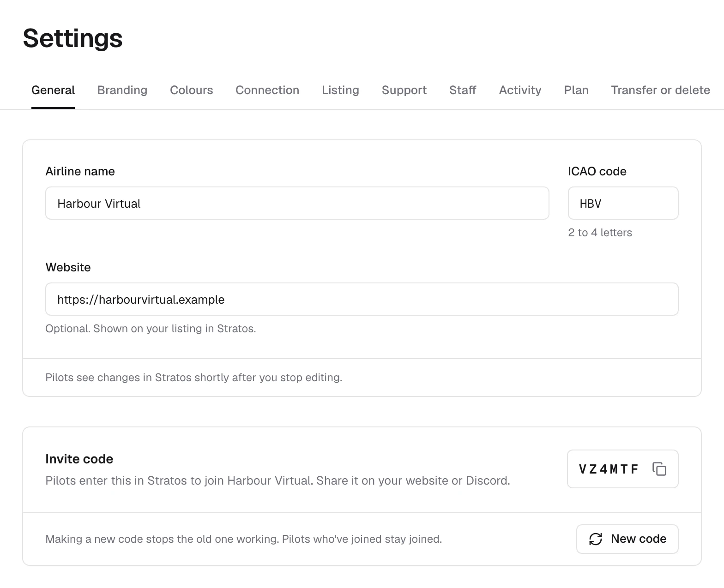This screenshot has width=724, height=588.
Task: Click the ICAO code label
Action: pyautogui.click(x=597, y=171)
